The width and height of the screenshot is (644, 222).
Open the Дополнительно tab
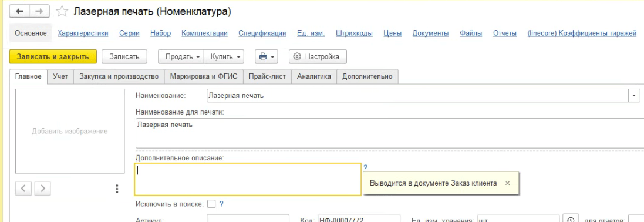point(367,76)
